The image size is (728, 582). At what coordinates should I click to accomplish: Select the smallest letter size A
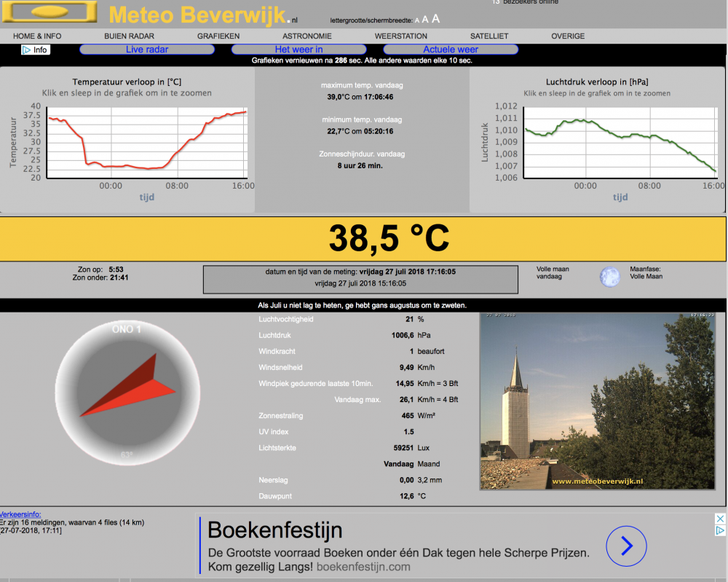coord(417,20)
